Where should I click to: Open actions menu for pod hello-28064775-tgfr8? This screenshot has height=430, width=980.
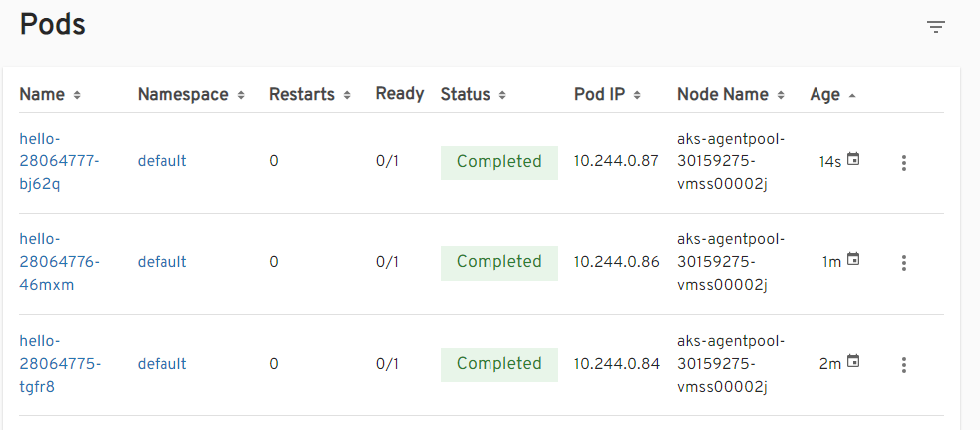coord(903,365)
